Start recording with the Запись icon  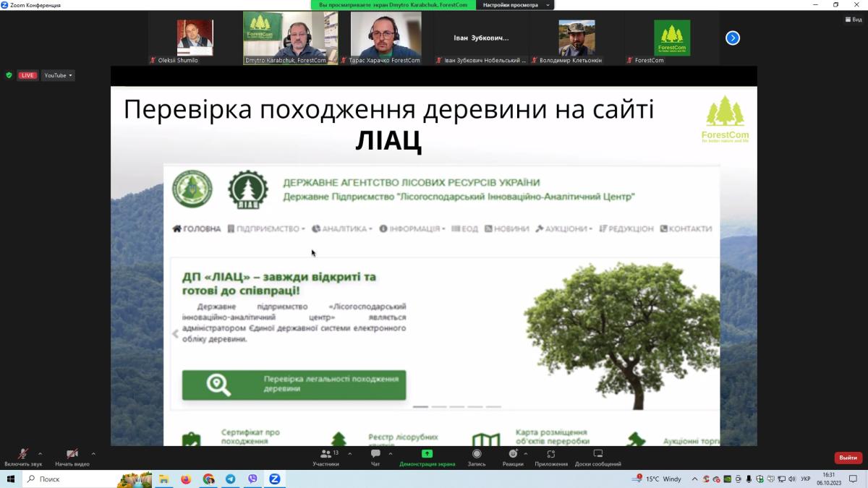(x=477, y=454)
